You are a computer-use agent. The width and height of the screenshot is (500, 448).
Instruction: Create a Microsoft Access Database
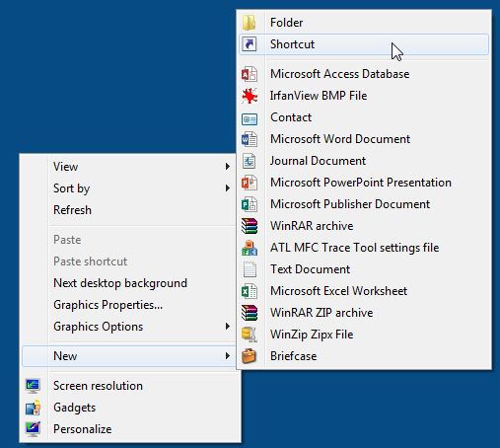click(x=364, y=74)
